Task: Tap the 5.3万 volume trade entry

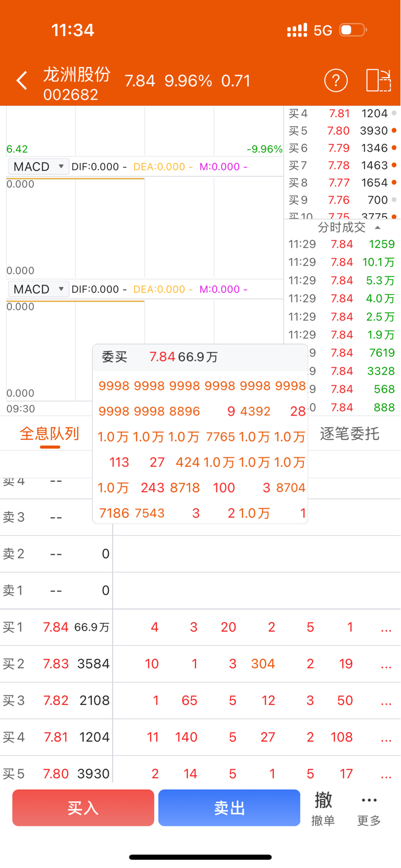Action: [x=380, y=280]
